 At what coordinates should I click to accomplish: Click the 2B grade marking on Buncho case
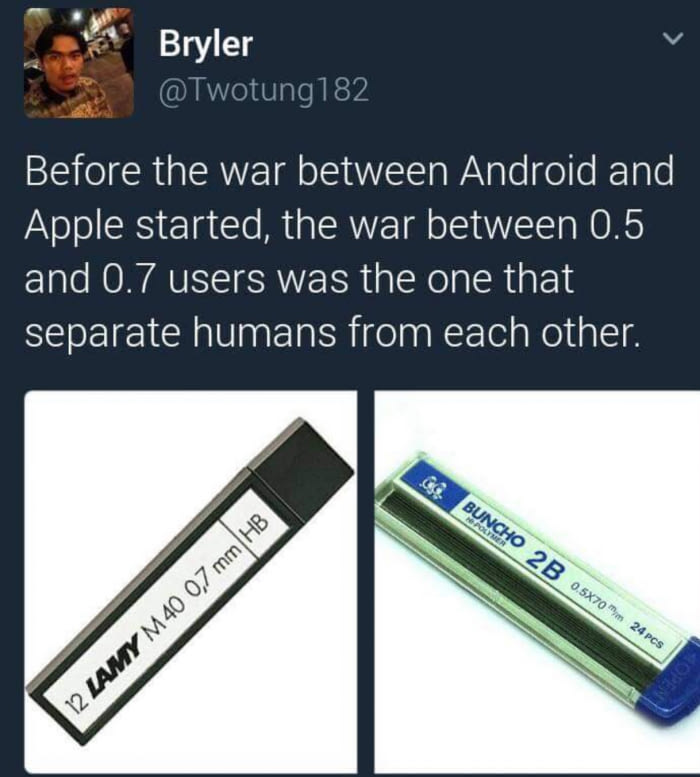coord(545,566)
